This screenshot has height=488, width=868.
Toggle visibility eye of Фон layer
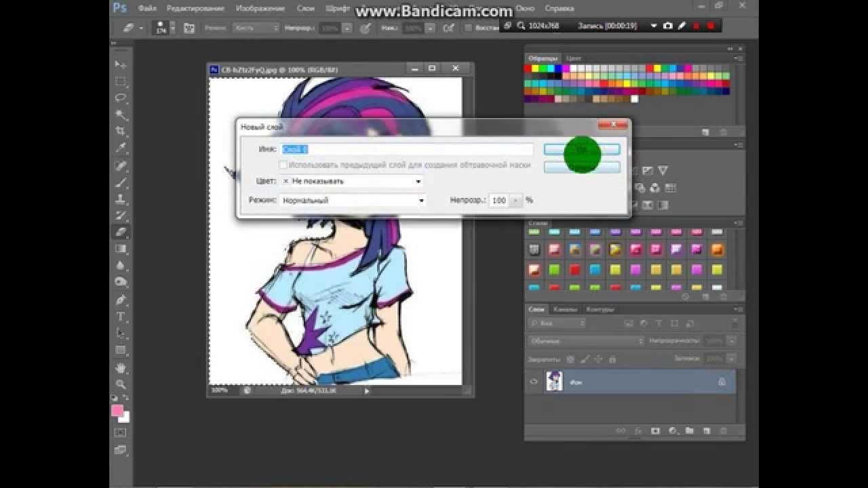click(x=534, y=382)
